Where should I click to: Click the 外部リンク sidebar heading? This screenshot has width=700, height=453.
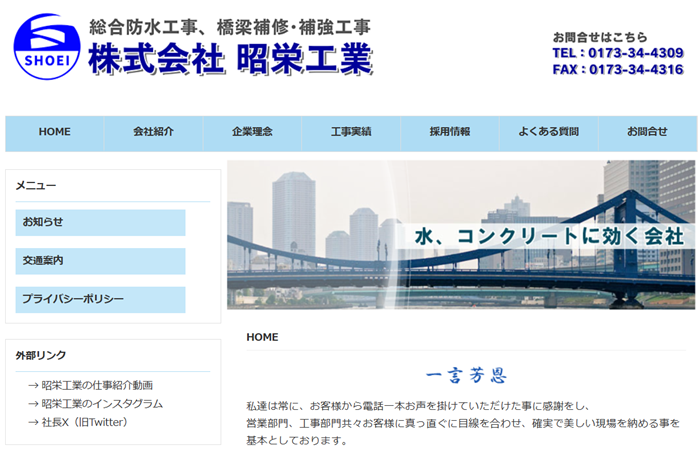[x=41, y=355]
